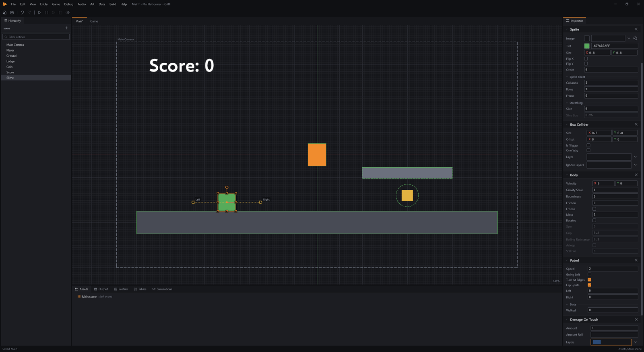
Task: Enable the Flip X checkbox
Action: (586, 59)
